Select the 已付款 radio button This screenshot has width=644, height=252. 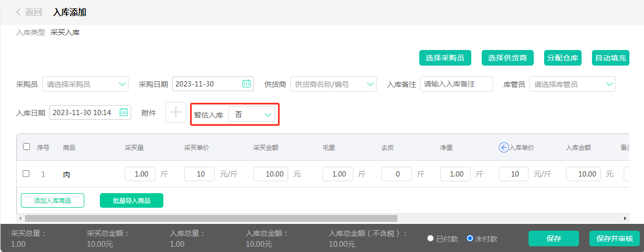point(430,238)
